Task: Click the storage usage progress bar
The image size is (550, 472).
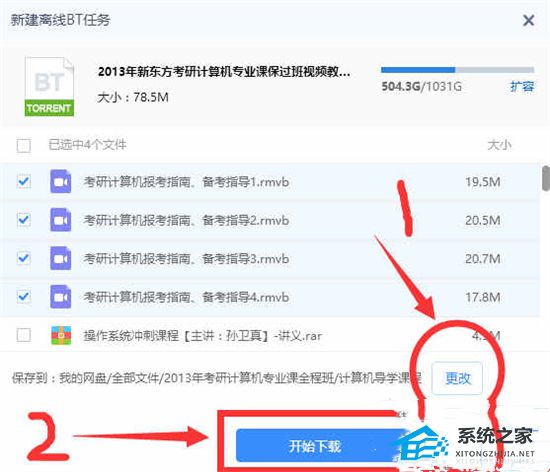Action: tap(457, 70)
